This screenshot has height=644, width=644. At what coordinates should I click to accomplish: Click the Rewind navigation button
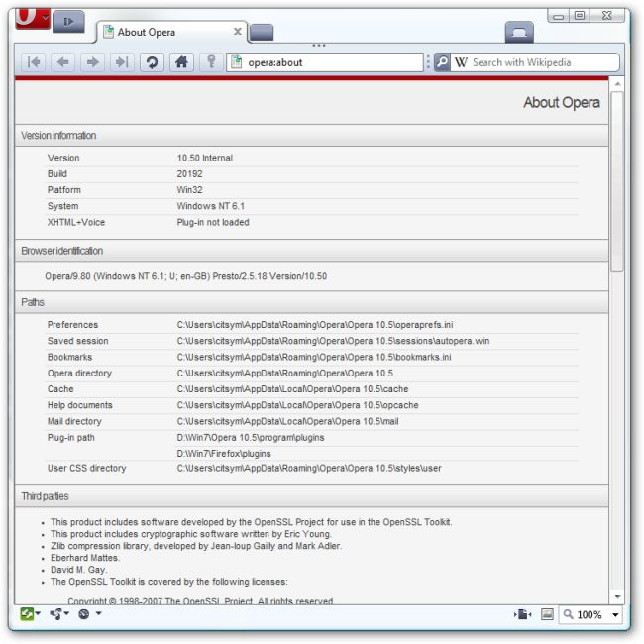34,62
